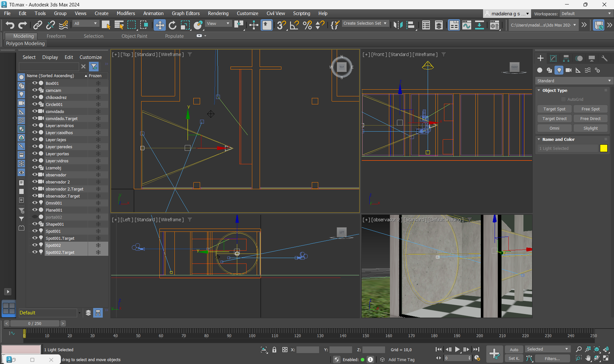
Task: Toggle visibility of Spot002 light
Action: [35, 245]
